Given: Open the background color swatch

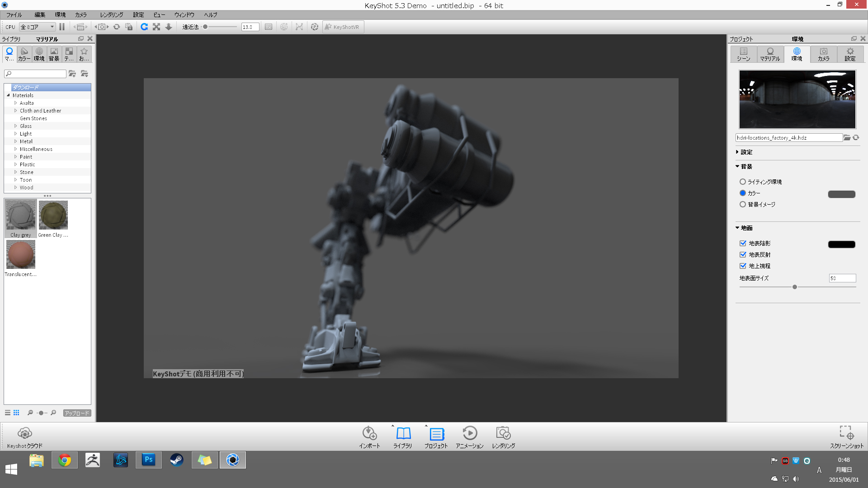Looking at the screenshot, I should (x=841, y=194).
